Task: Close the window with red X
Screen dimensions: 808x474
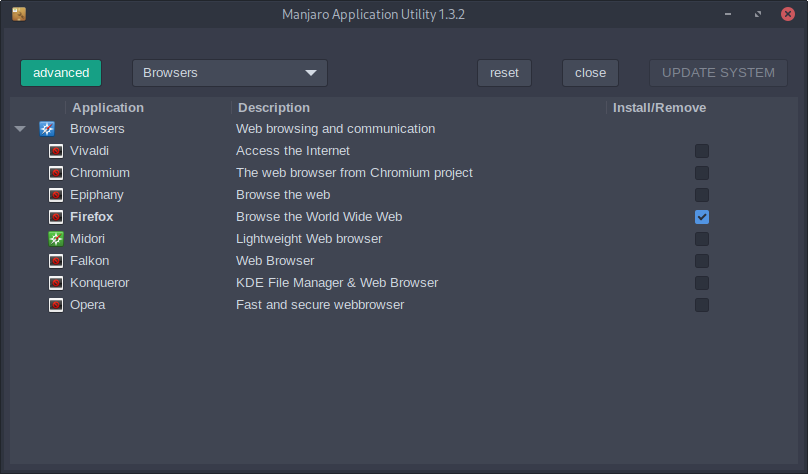Action: click(787, 14)
